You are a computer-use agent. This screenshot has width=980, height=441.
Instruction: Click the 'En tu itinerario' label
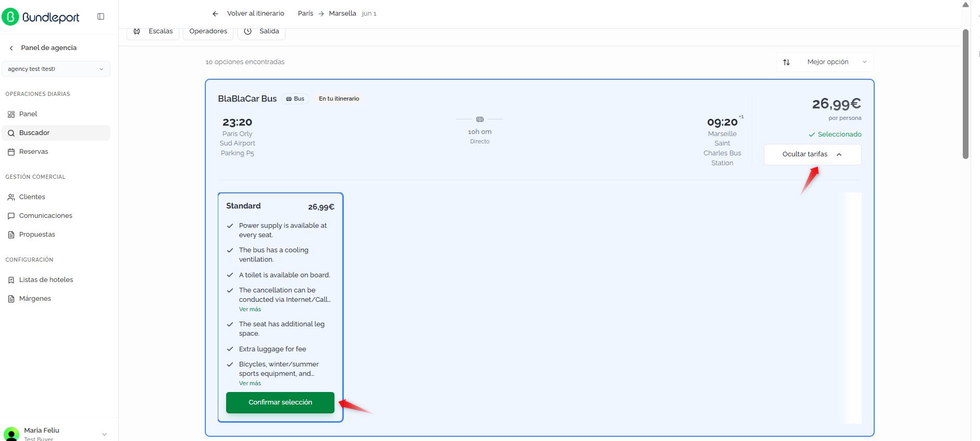click(339, 99)
